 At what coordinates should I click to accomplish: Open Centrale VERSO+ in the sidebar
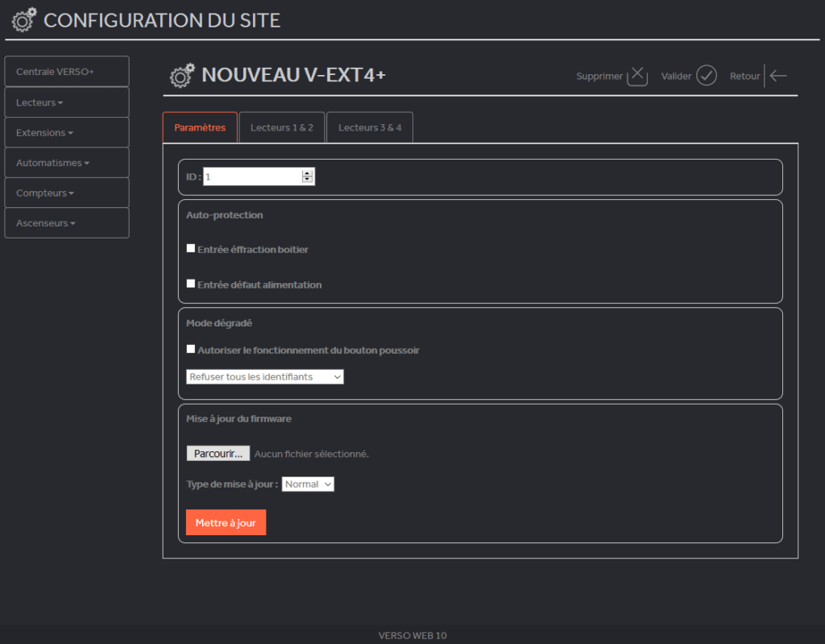67,72
